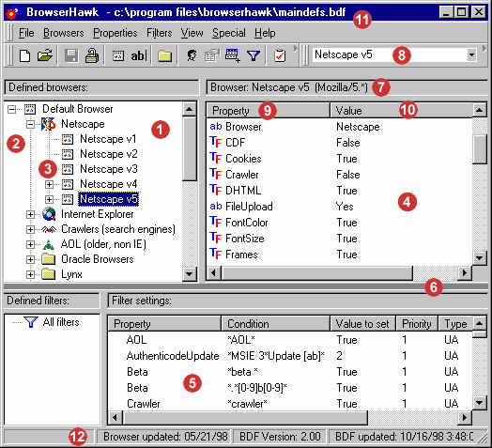Expand the Crawlers (search engines) branch

coord(30,229)
